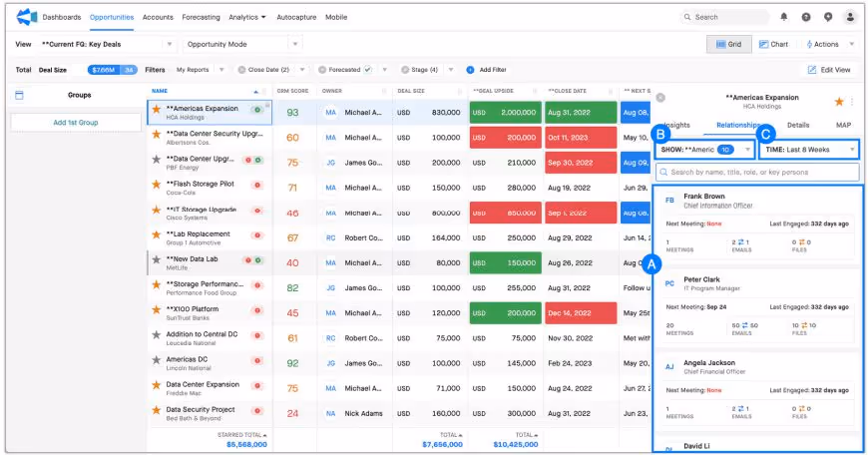Click the header Search field
This screenshot has width=868, height=455.
click(x=724, y=17)
